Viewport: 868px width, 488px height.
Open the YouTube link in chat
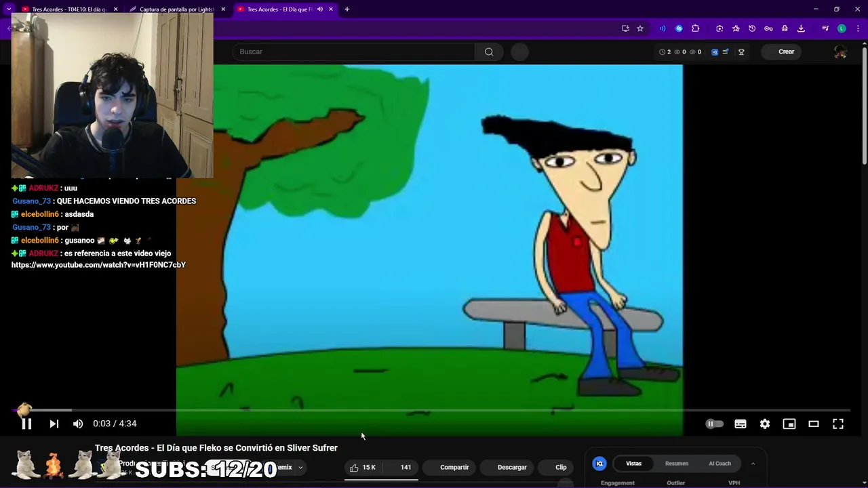click(98, 265)
